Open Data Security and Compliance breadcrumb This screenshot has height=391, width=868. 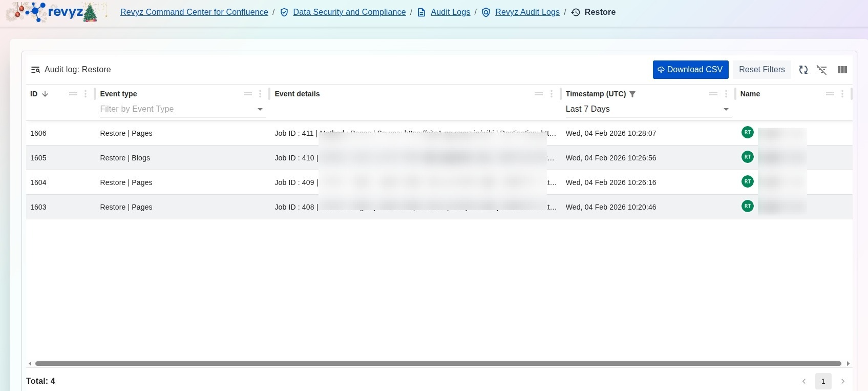point(349,12)
